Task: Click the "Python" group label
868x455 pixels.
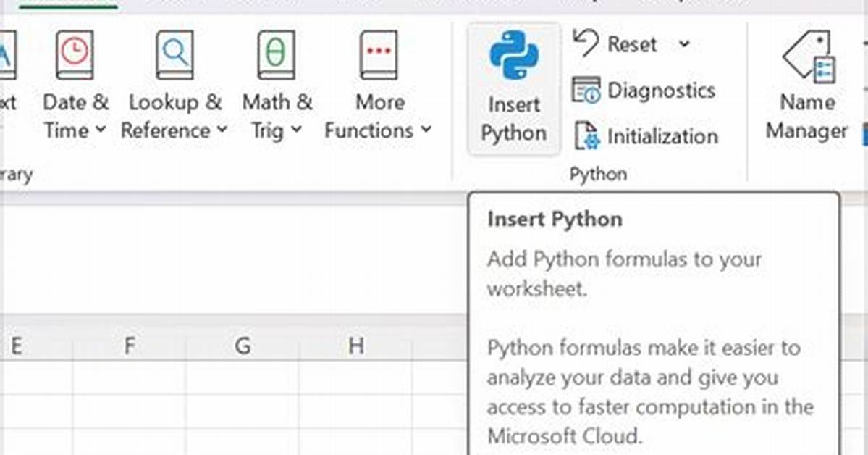Action: [599, 174]
